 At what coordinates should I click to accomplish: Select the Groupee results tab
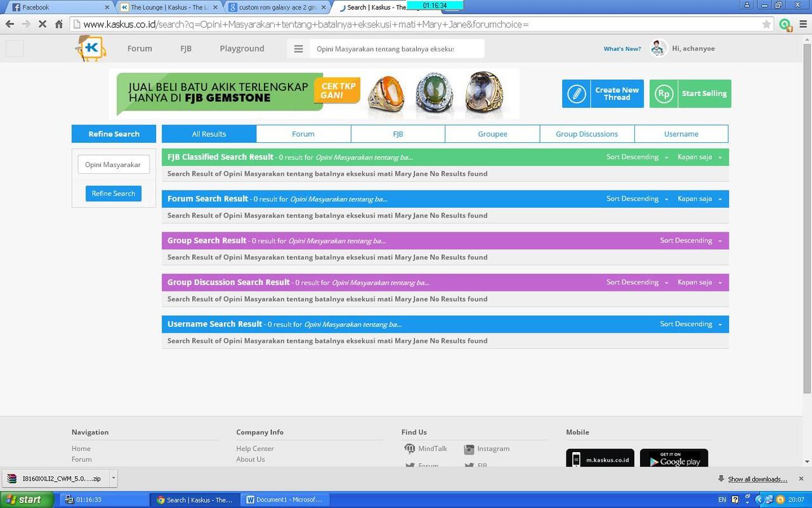492,134
